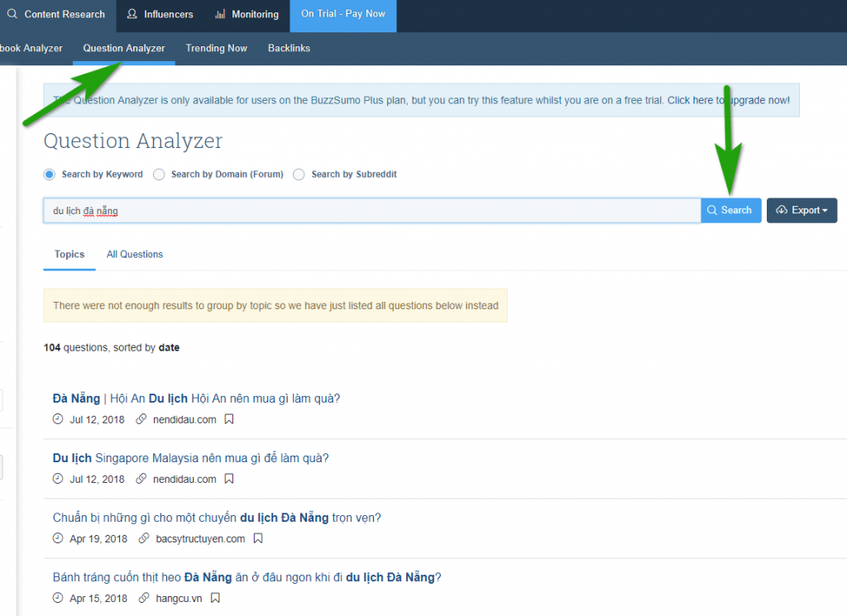The image size is (847, 616).
Task: Click clock icon beside Apr 19, 2018
Action: coord(58,538)
